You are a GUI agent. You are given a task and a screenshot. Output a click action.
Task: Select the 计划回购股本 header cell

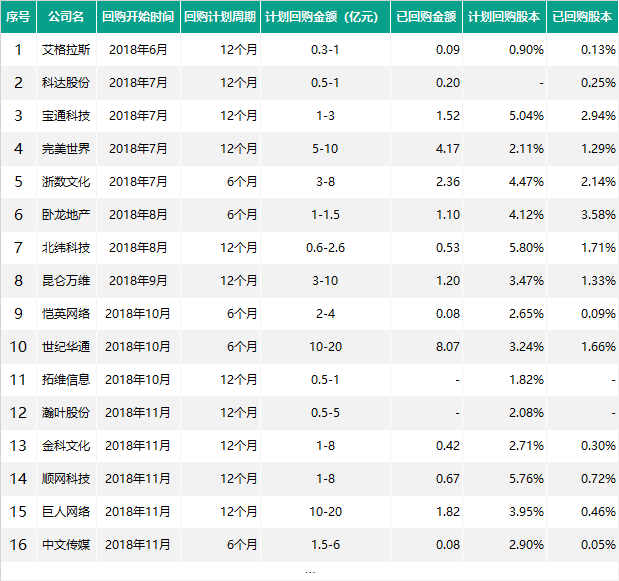pyautogui.click(x=505, y=17)
